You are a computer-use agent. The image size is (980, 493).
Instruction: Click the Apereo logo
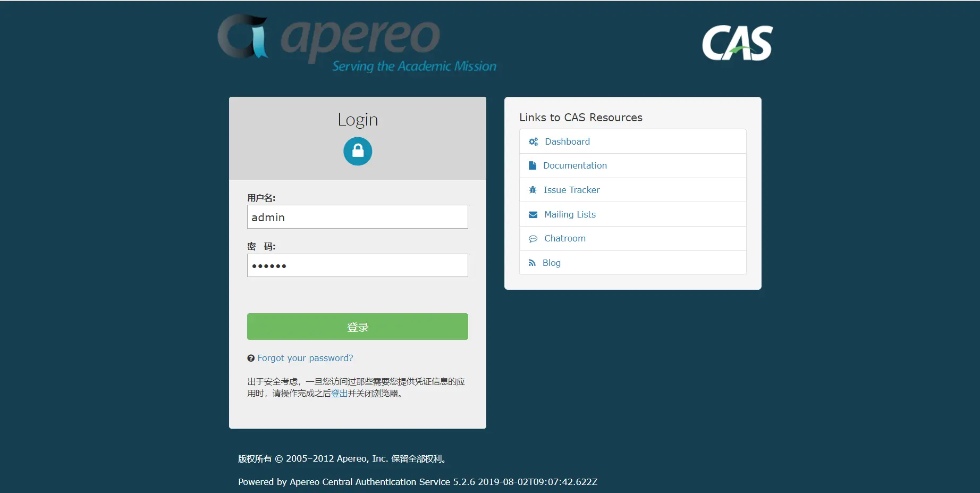click(357, 43)
